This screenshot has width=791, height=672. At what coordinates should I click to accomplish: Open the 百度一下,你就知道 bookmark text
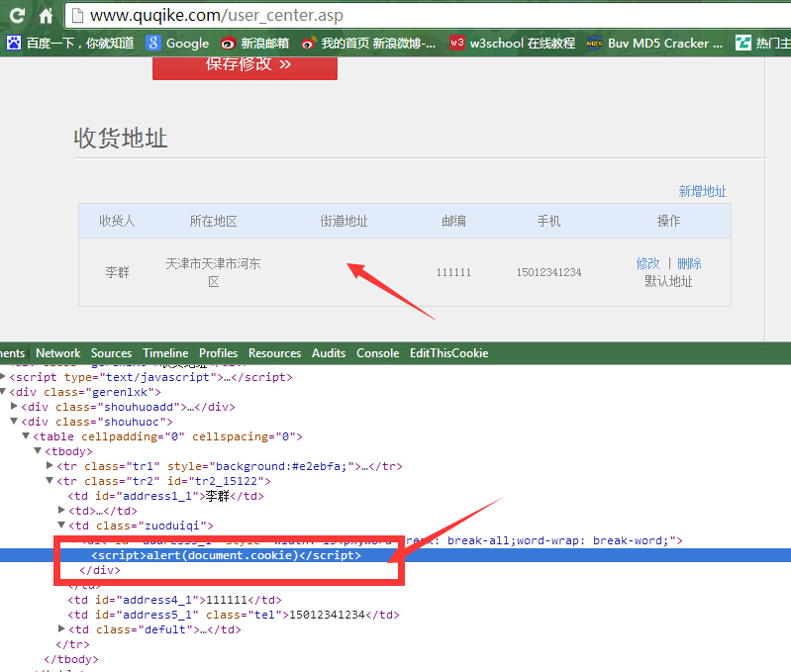pos(80,43)
